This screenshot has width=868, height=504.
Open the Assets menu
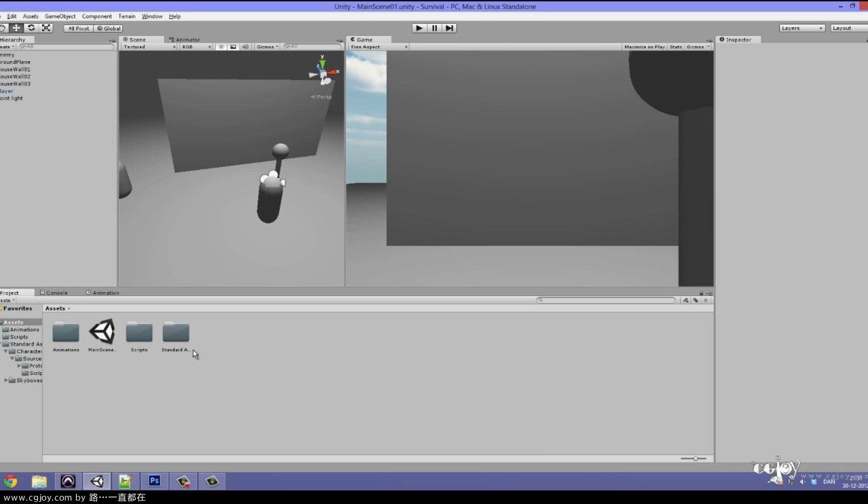pos(31,16)
